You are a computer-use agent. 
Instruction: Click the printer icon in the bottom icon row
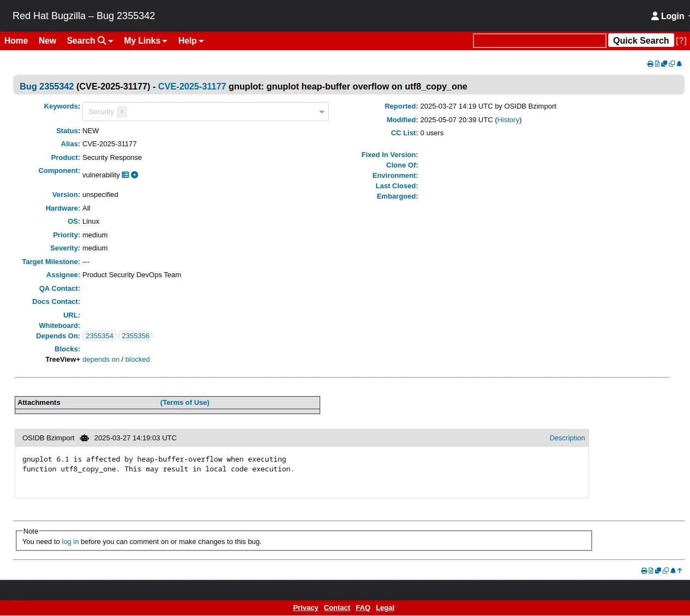click(x=644, y=571)
